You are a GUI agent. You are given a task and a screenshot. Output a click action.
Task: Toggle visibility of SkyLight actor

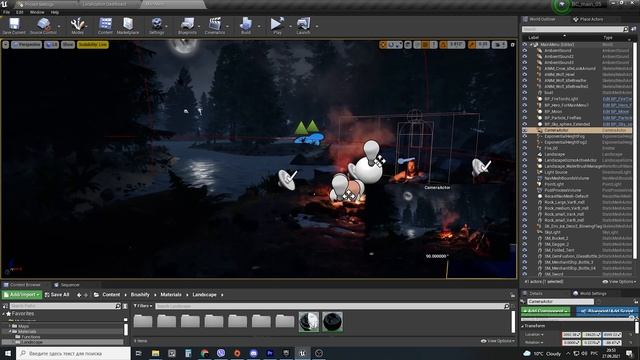click(525, 232)
